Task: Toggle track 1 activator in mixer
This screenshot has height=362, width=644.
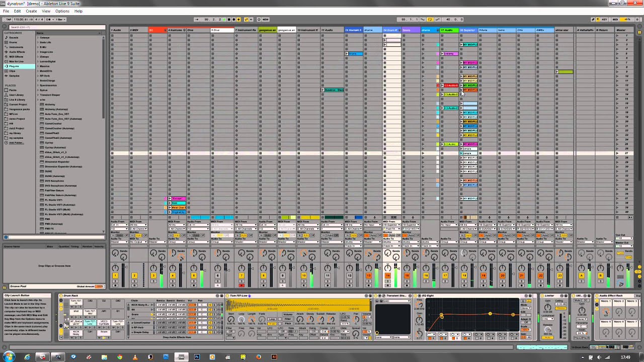Action: pos(115,275)
